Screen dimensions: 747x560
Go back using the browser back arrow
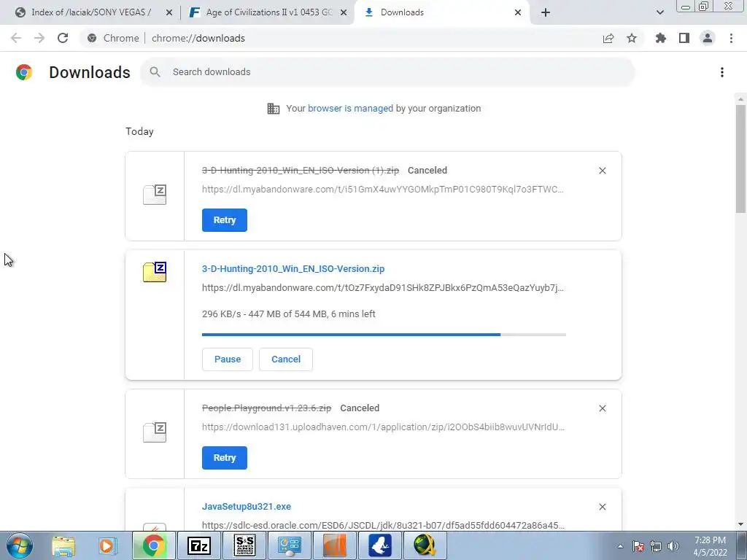coord(16,38)
